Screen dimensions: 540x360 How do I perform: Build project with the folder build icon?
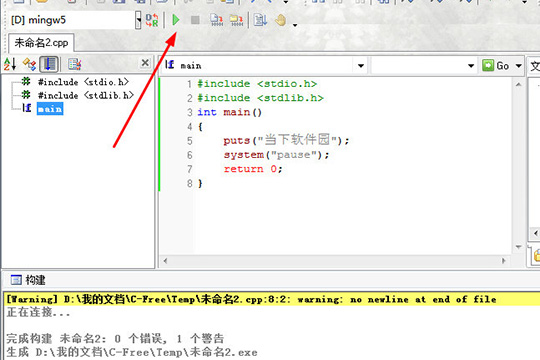[236, 20]
